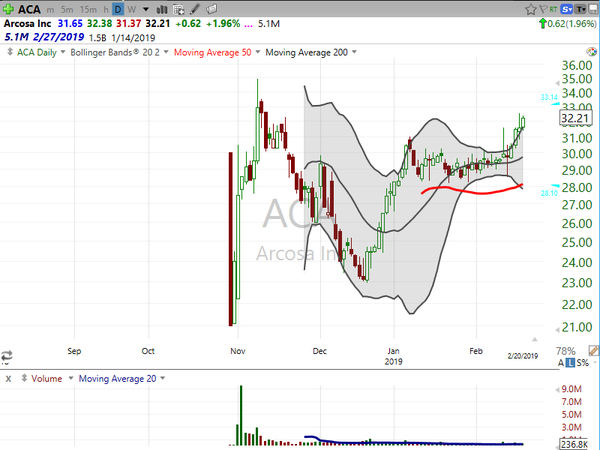The image size is (600, 450).
Task: Toggle the flag icon for ACA
Action: point(543,9)
